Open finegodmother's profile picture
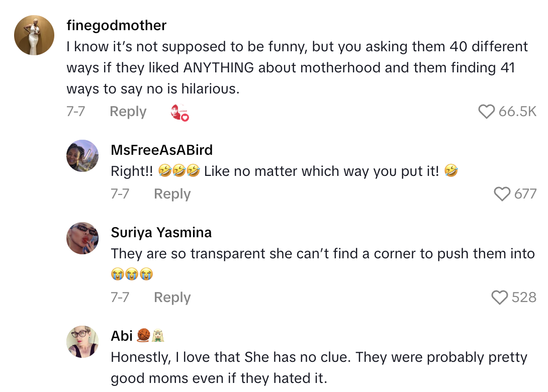The height and width of the screenshot is (392, 548). 34,35
